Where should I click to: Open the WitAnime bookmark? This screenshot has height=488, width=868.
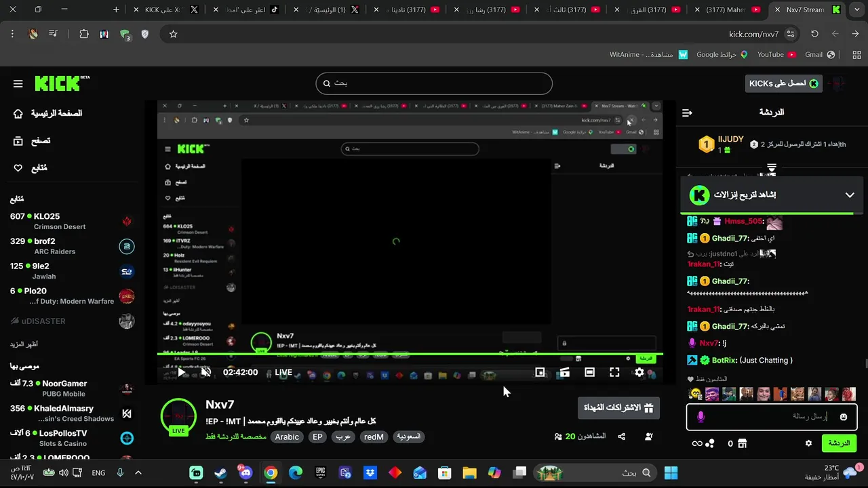(648, 54)
